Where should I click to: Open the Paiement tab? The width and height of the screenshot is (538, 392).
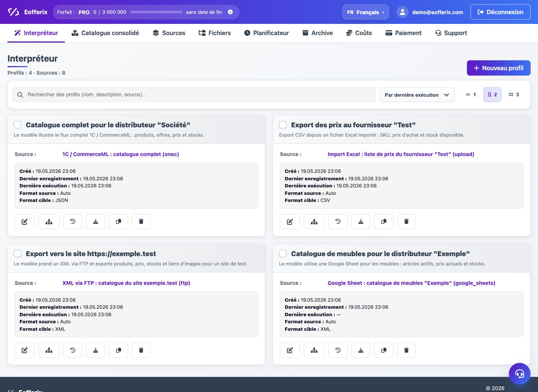(x=403, y=33)
